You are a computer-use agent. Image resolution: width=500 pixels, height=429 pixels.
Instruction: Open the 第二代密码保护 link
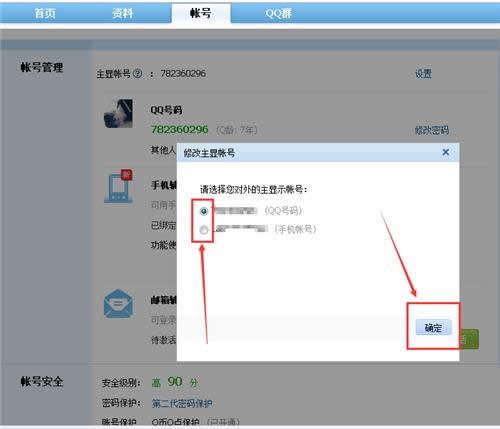point(182,404)
